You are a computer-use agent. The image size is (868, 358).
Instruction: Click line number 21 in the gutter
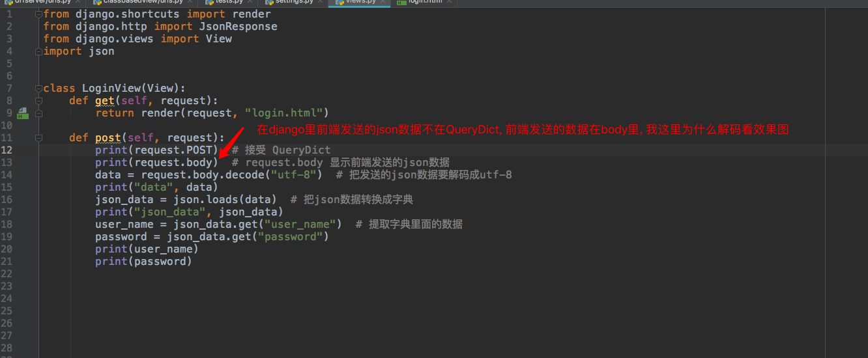pyautogui.click(x=7, y=261)
